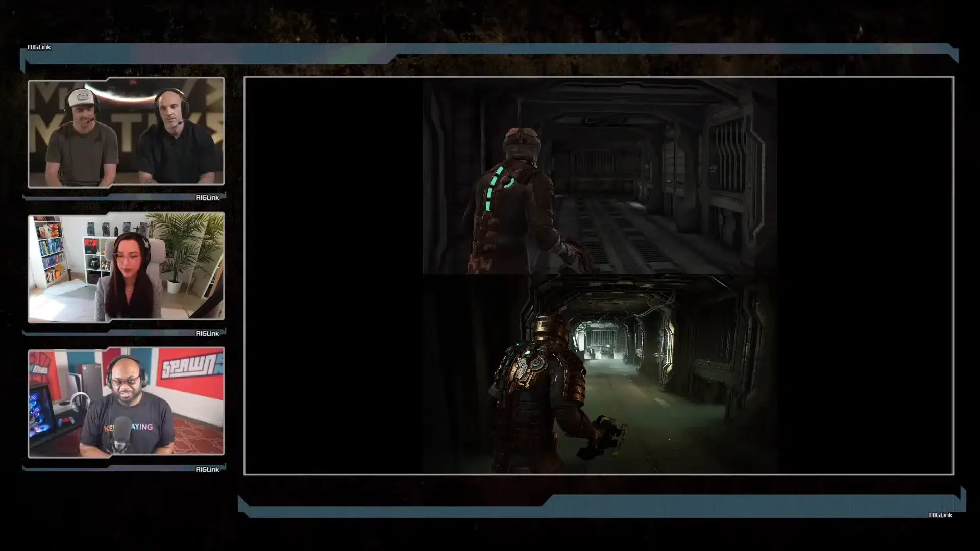Viewport: 980px width, 551px height.
Task: Select the RIGLink branding at the bottom-right corner
Action: (941, 515)
